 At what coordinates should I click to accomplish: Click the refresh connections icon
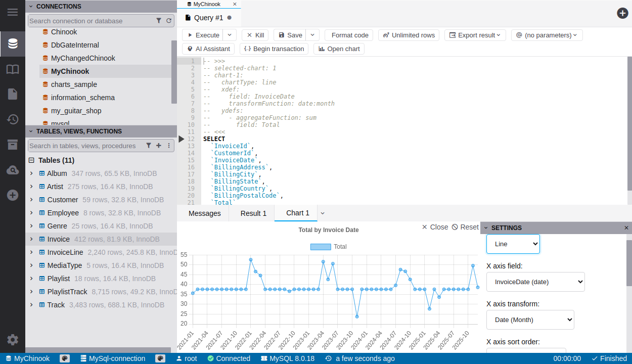(x=169, y=21)
